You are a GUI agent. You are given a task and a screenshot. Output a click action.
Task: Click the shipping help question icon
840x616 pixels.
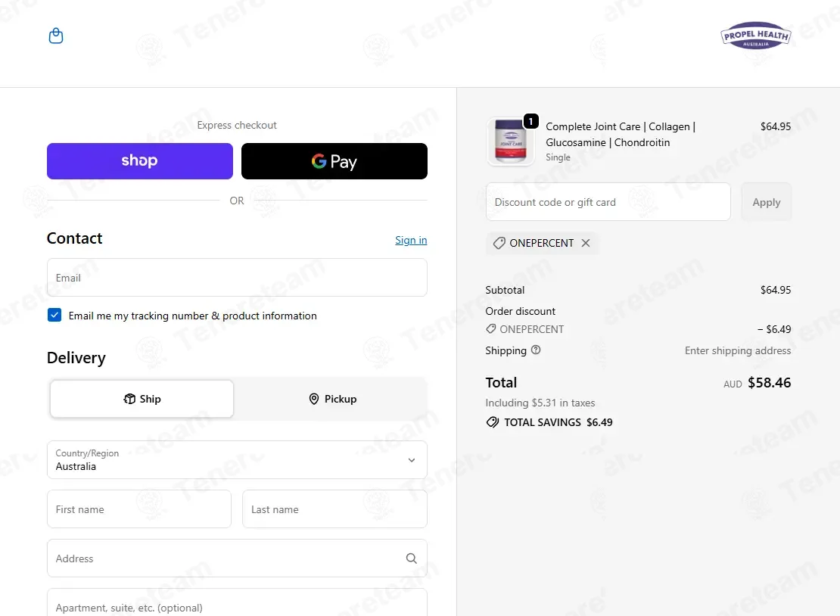pyautogui.click(x=536, y=350)
